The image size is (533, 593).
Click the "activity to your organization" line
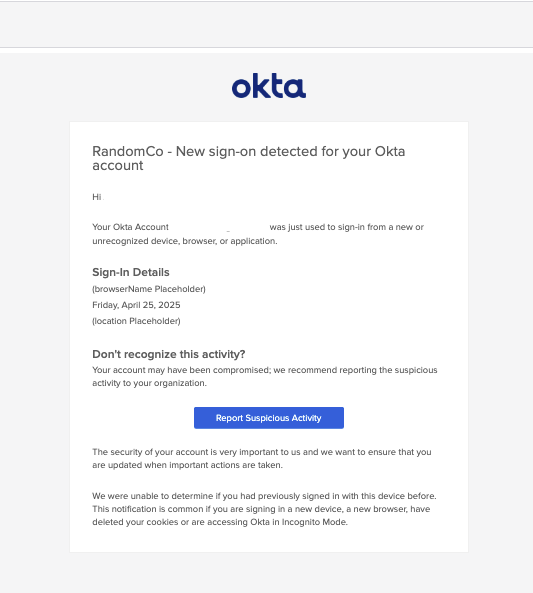(149, 383)
